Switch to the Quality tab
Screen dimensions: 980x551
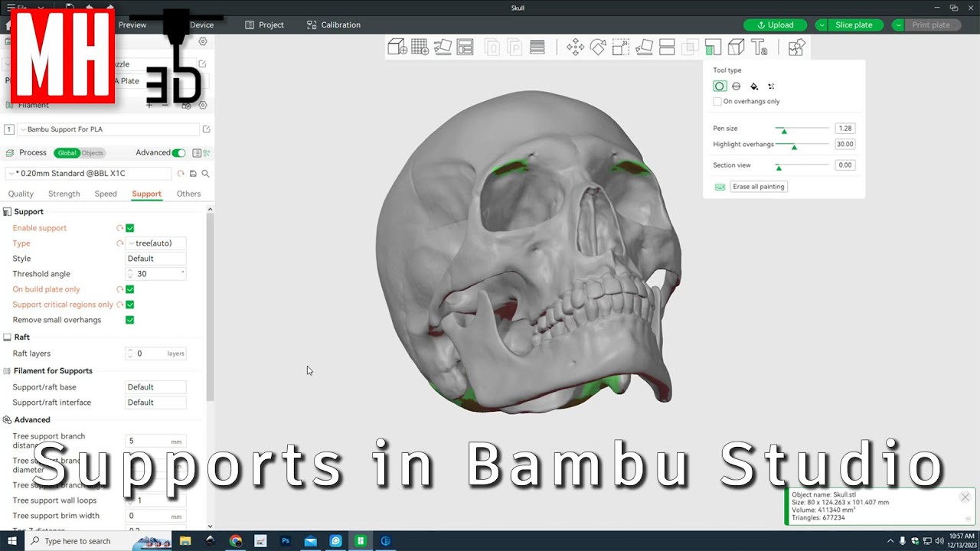(21, 194)
